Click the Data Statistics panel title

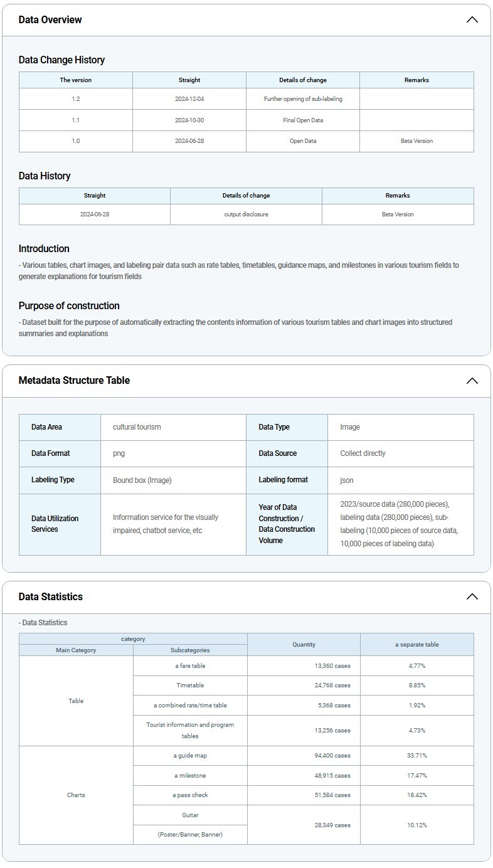pos(50,596)
